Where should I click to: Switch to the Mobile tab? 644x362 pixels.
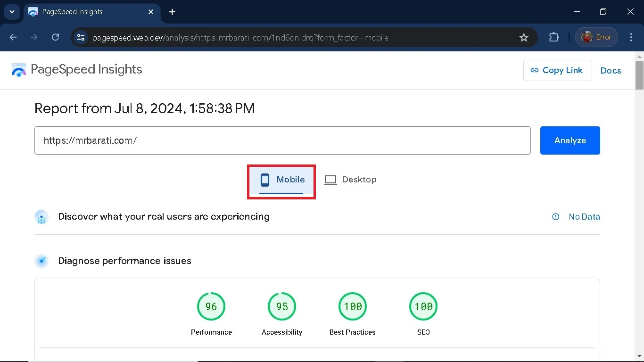282,180
